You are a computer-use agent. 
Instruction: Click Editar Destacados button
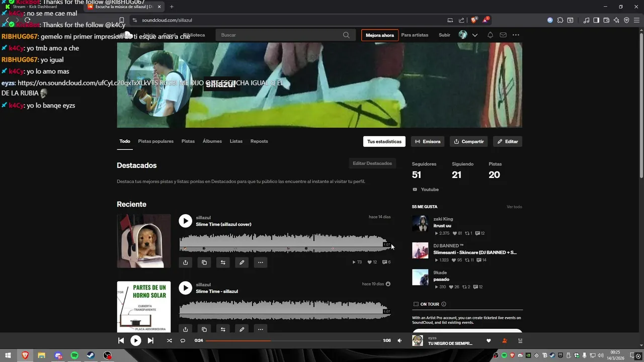point(372,163)
